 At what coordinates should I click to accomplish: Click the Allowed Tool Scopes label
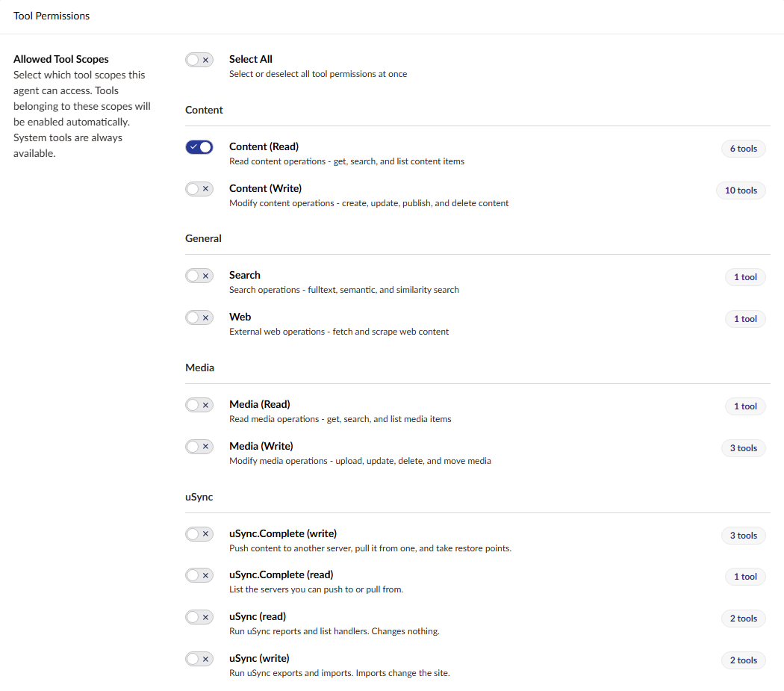coord(61,59)
